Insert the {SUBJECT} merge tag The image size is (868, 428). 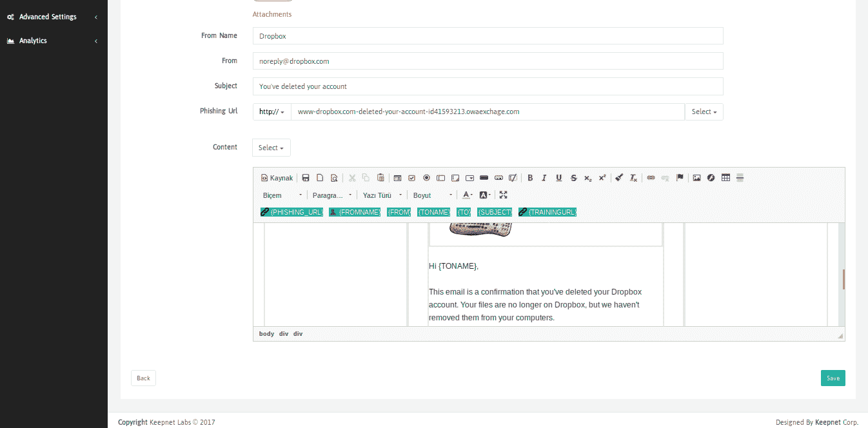pos(495,212)
